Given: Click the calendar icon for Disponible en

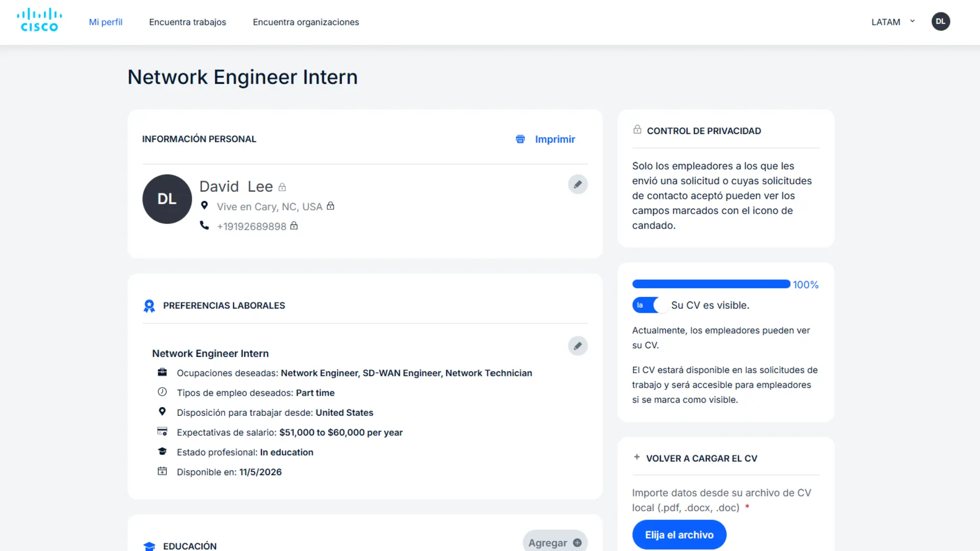Looking at the screenshot, I should pos(162,471).
